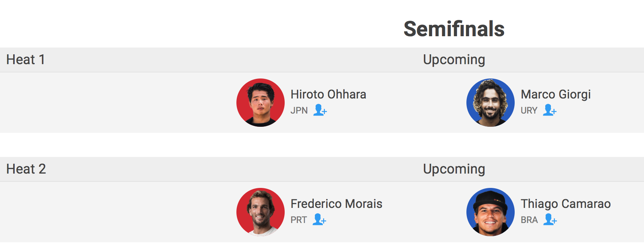Click the BRA country code
The image size is (644, 243).
click(529, 220)
